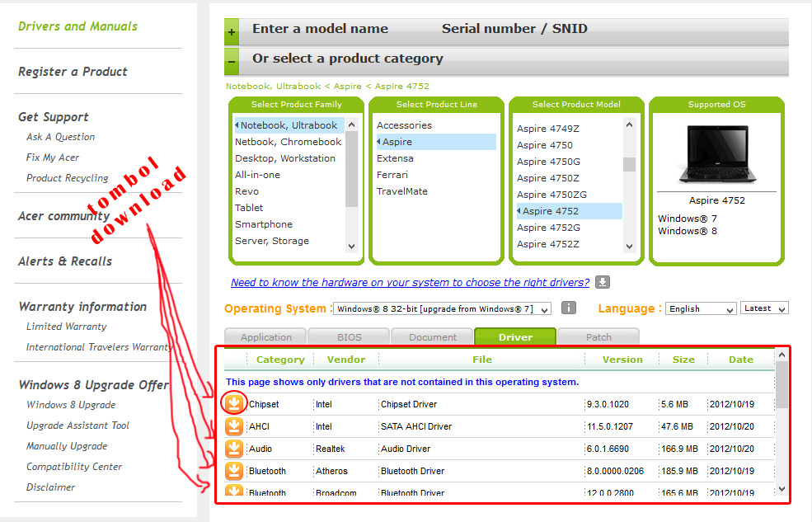Screen dimensions: 812x522
Task: Collapse the 'Or select a product category' section
Action: tap(232, 62)
